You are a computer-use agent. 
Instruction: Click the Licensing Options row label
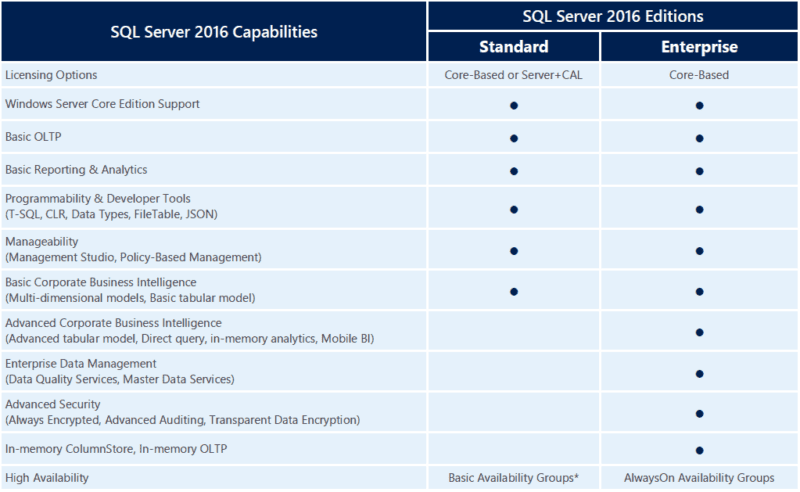click(51, 75)
